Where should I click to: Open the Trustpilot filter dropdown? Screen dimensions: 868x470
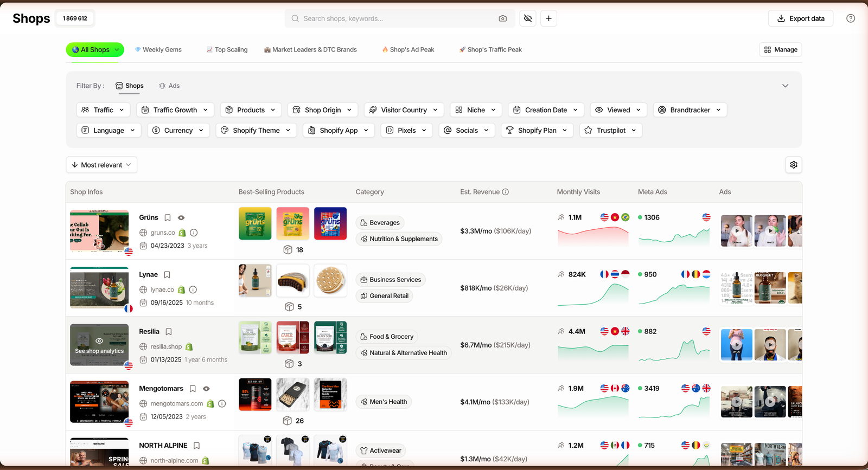pyautogui.click(x=611, y=131)
